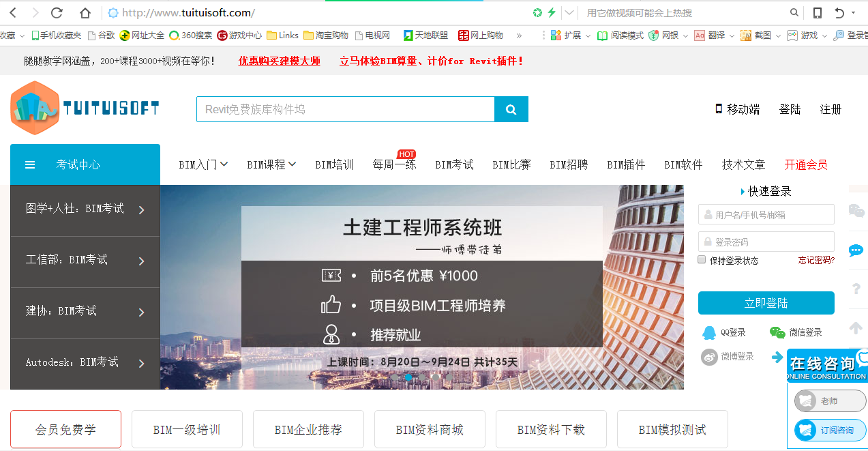Click the 优惠购买建模大师 red link
868x451 pixels.
(279, 61)
